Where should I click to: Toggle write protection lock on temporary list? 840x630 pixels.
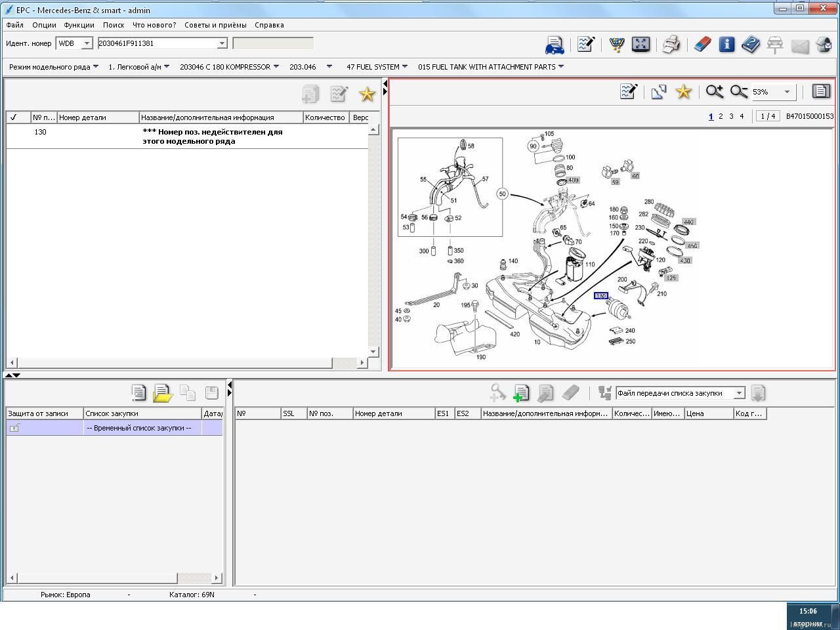pos(14,428)
